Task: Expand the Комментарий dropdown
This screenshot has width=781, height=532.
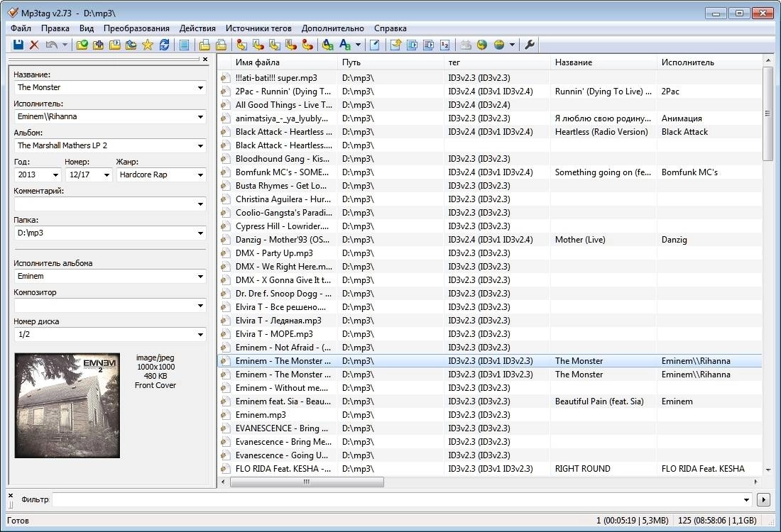Action: click(200, 204)
